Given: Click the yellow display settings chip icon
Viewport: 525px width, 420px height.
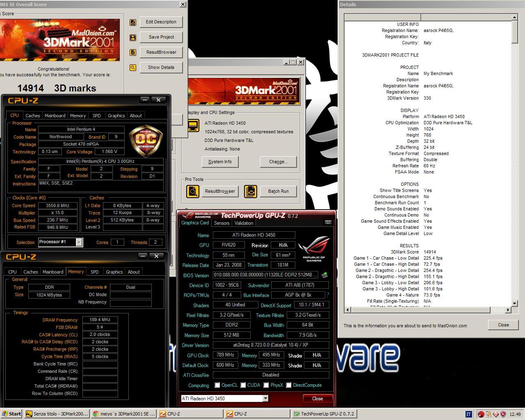Looking at the screenshot, I should pos(193,125).
